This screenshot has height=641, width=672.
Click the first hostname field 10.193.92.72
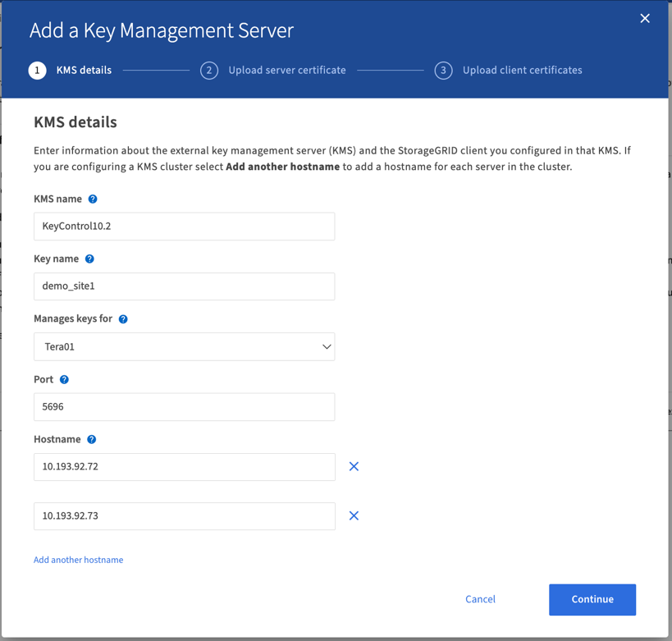click(184, 467)
